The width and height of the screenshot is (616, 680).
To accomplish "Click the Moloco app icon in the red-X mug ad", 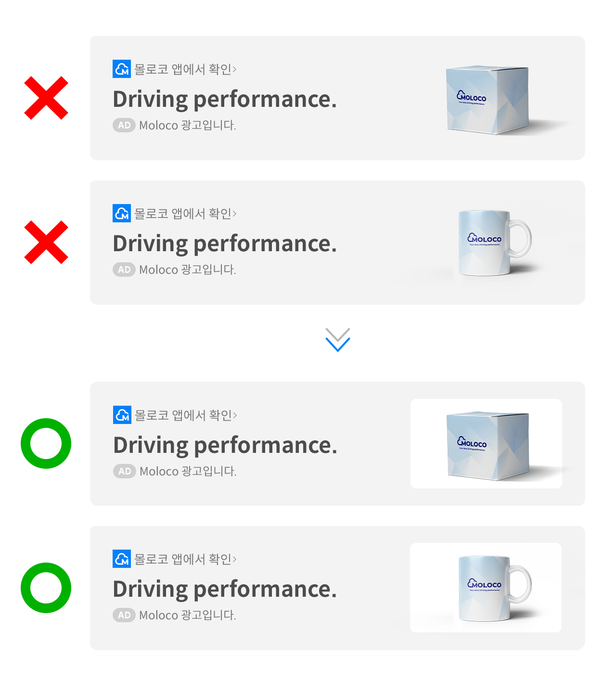I will tap(122, 213).
